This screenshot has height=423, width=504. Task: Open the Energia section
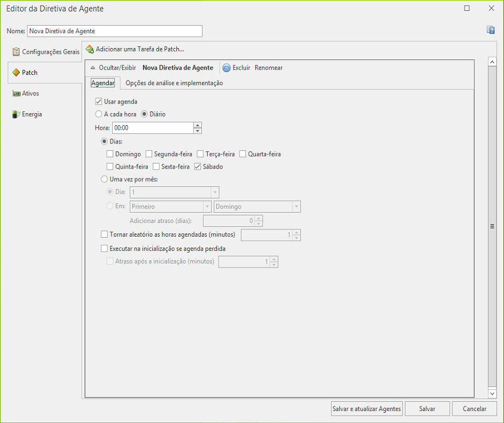(27, 114)
